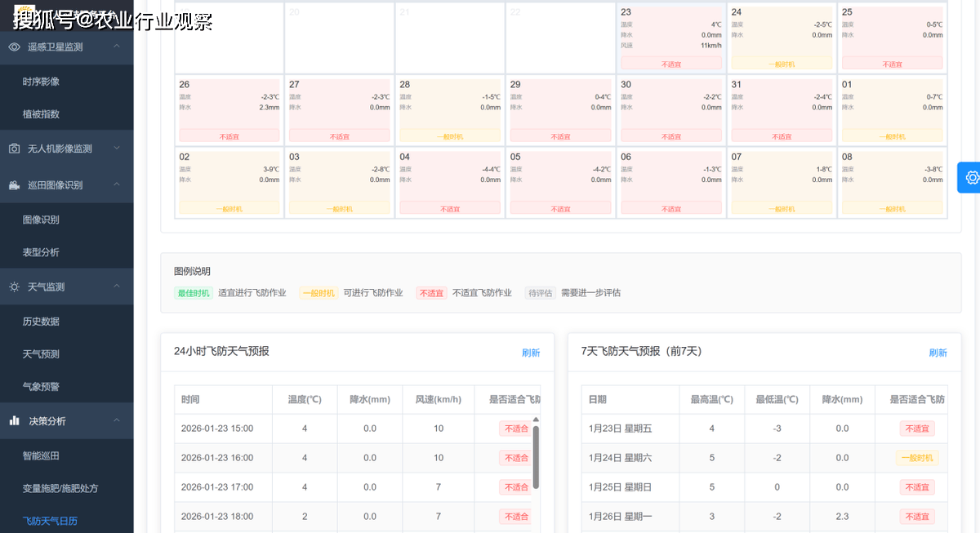Open 变量施肥/施肥处方 from the sidebar
Screen dimensions: 980x533
60,488
